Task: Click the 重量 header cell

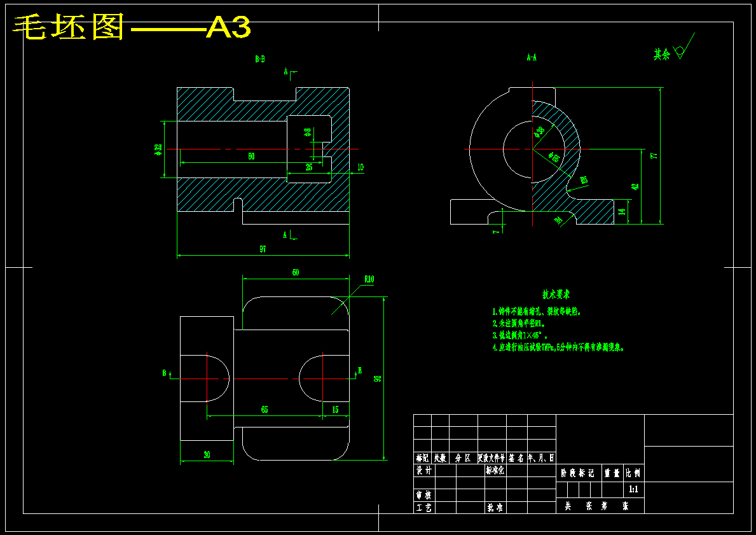Action: 612,474
